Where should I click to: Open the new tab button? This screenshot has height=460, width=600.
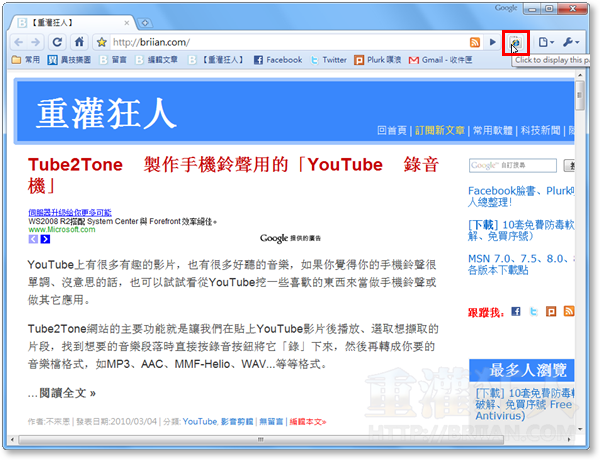pos(144,21)
